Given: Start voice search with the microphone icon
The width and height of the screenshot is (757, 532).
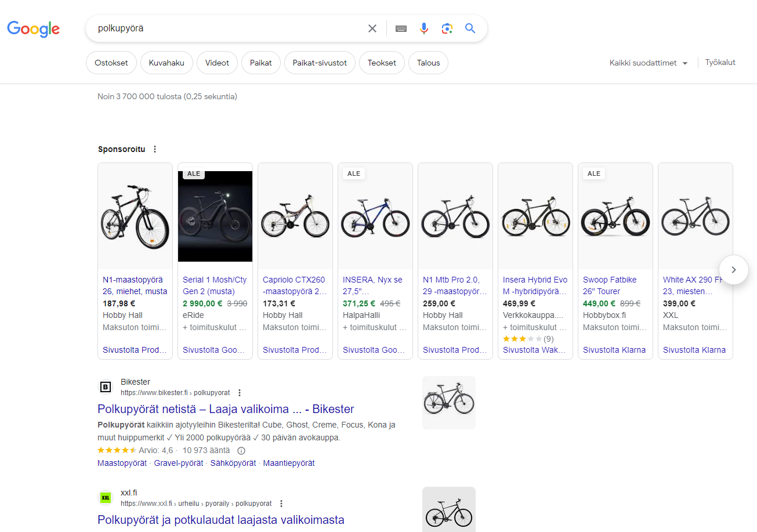Looking at the screenshot, I should (x=424, y=28).
